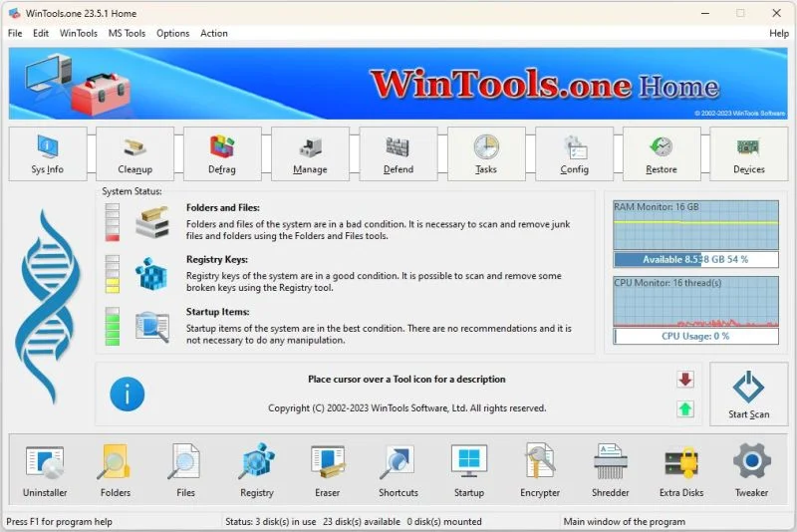
Task: Switch to the Cleanup tab
Action: (134, 154)
